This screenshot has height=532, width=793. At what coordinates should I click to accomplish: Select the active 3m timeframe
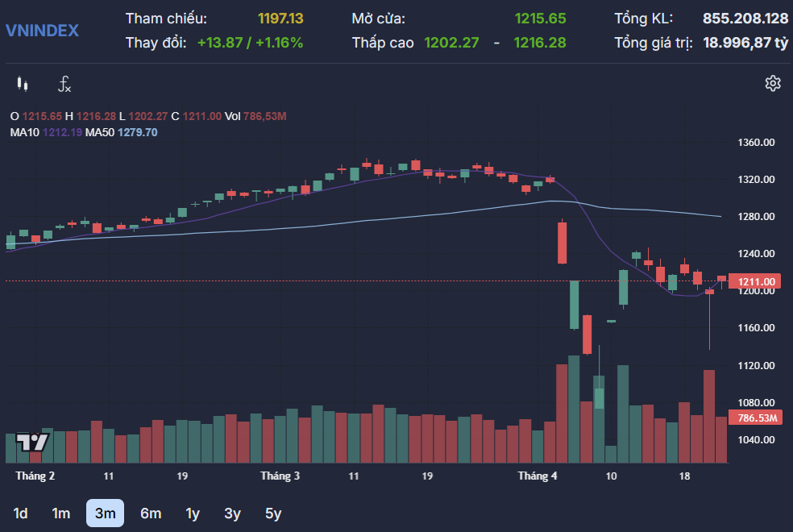104,513
